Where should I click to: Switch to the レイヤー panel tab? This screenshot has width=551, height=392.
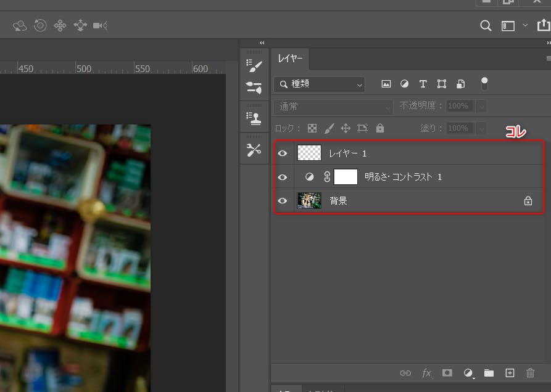coord(290,59)
